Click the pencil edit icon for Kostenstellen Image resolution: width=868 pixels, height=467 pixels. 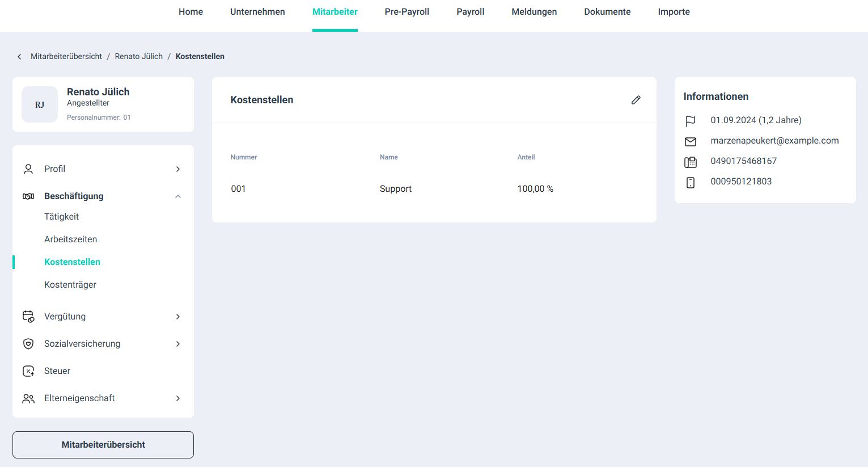tap(636, 100)
